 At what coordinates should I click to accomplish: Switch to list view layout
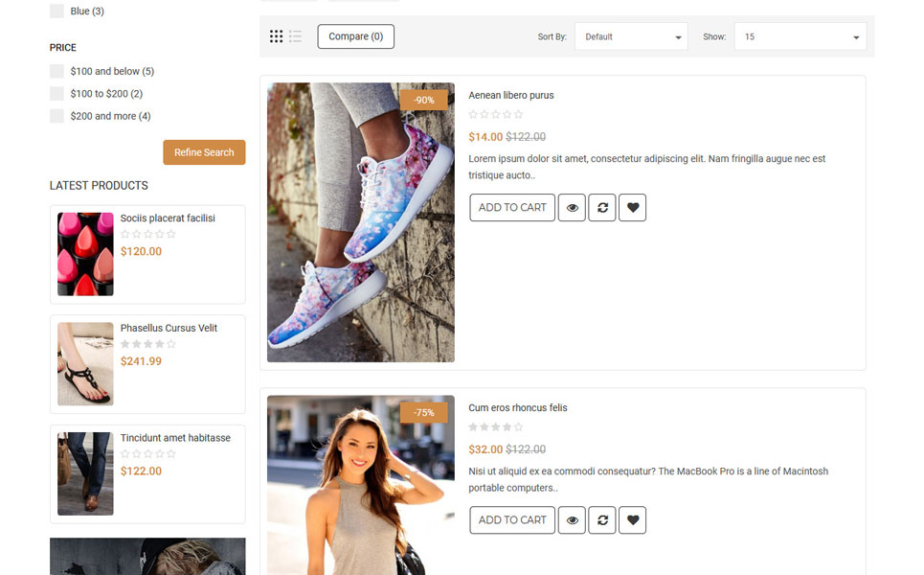(x=295, y=36)
